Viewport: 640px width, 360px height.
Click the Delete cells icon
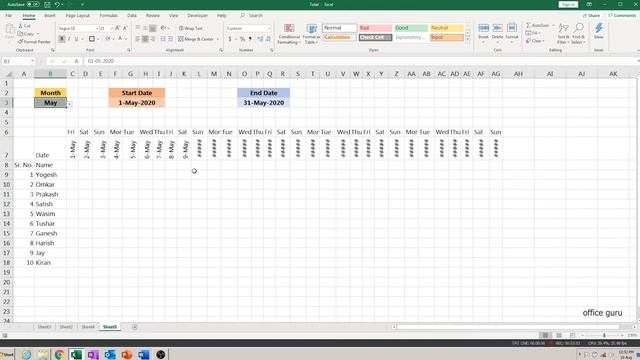498,29
